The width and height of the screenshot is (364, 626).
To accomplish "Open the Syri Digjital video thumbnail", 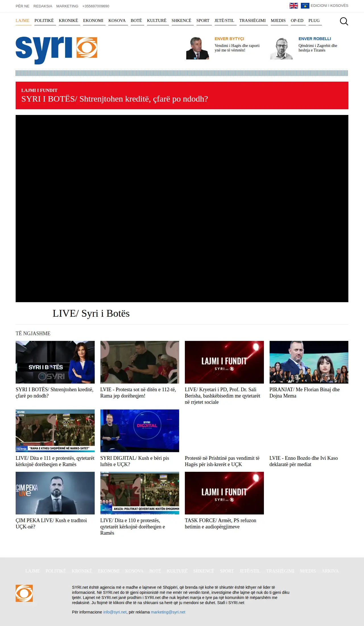I will 140,431.
